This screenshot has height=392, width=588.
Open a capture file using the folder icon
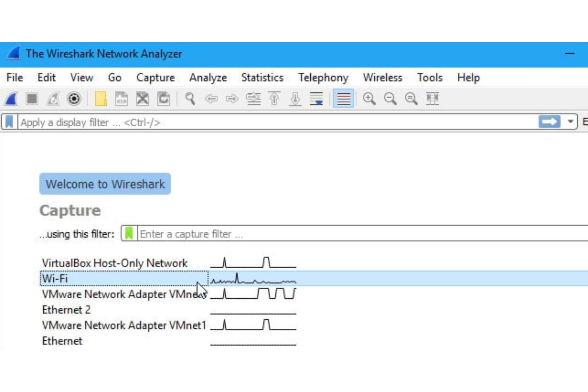[x=101, y=99]
